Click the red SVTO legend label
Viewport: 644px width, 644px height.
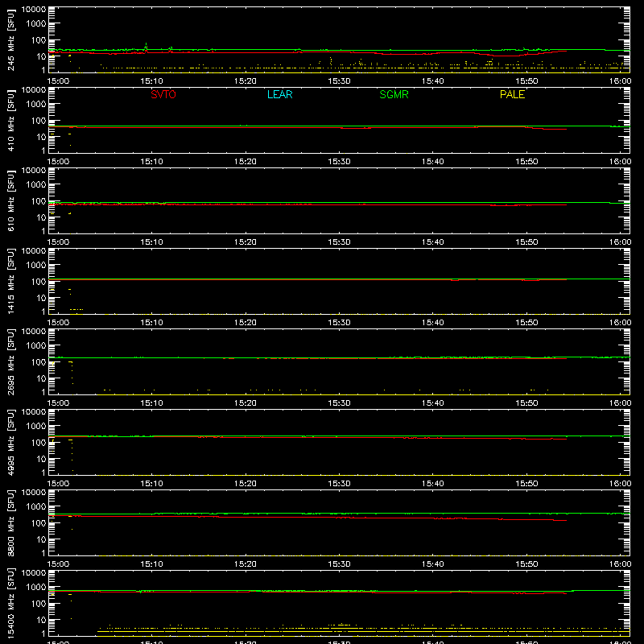163,94
